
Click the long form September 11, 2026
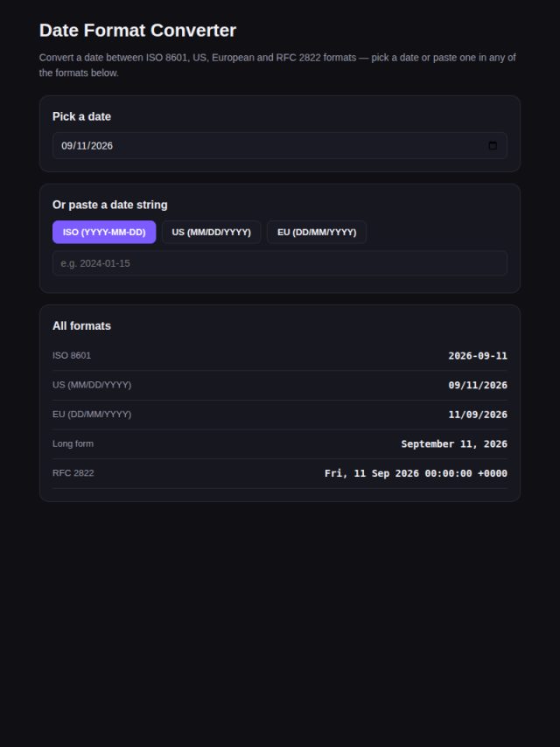pyautogui.click(x=454, y=444)
